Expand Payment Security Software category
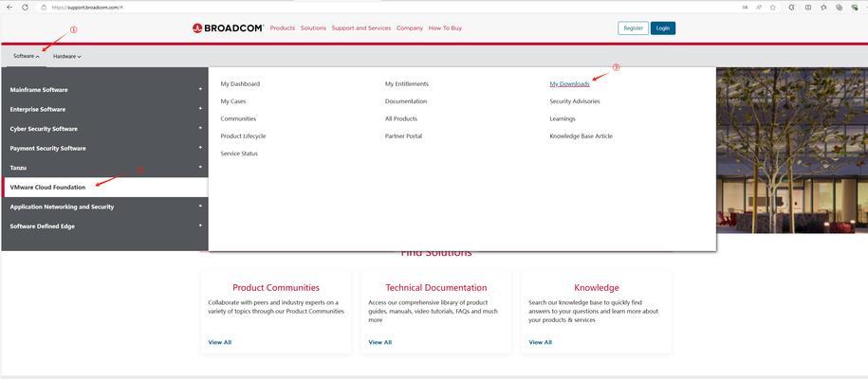The height and width of the screenshot is (379, 868). (104, 148)
